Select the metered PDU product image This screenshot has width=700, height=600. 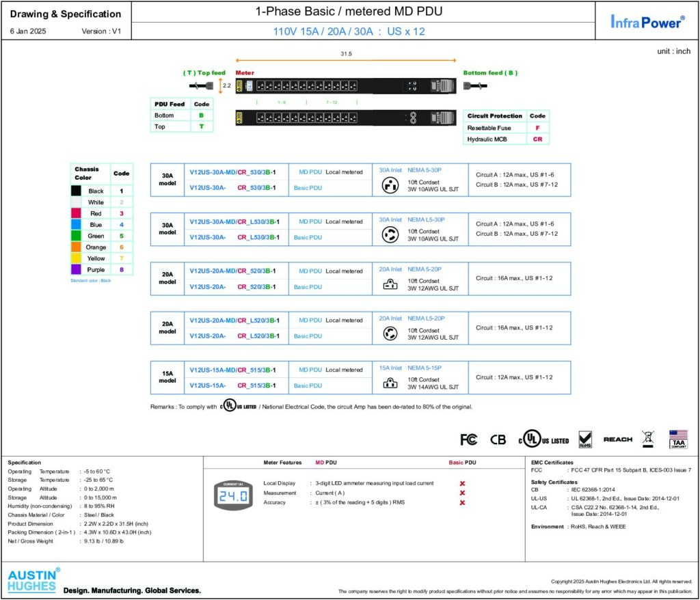(346, 85)
